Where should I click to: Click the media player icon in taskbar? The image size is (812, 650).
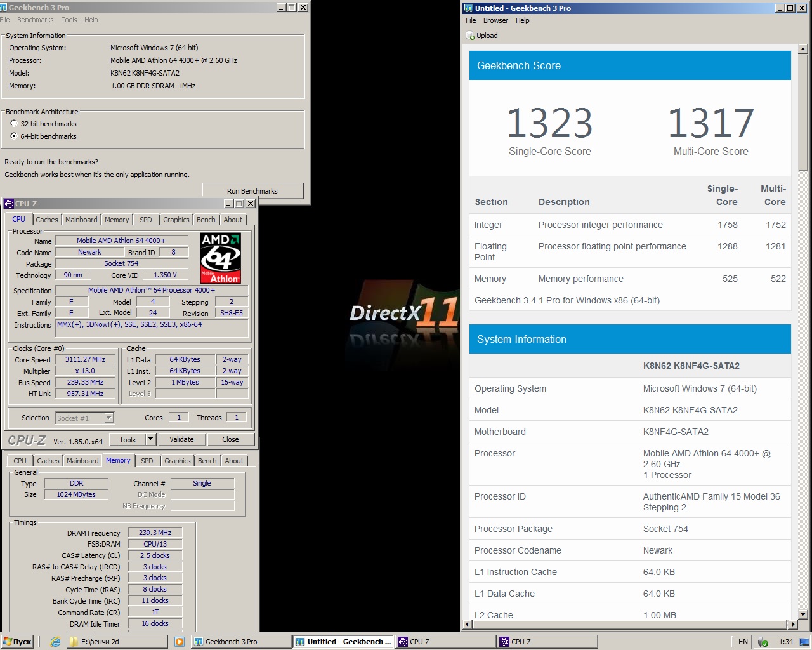180,642
